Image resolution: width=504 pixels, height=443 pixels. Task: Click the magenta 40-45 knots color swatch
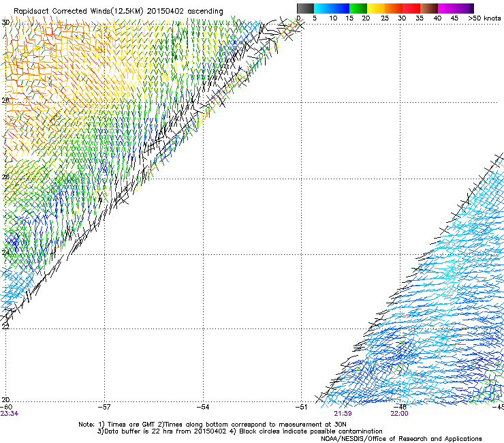(x=447, y=8)
